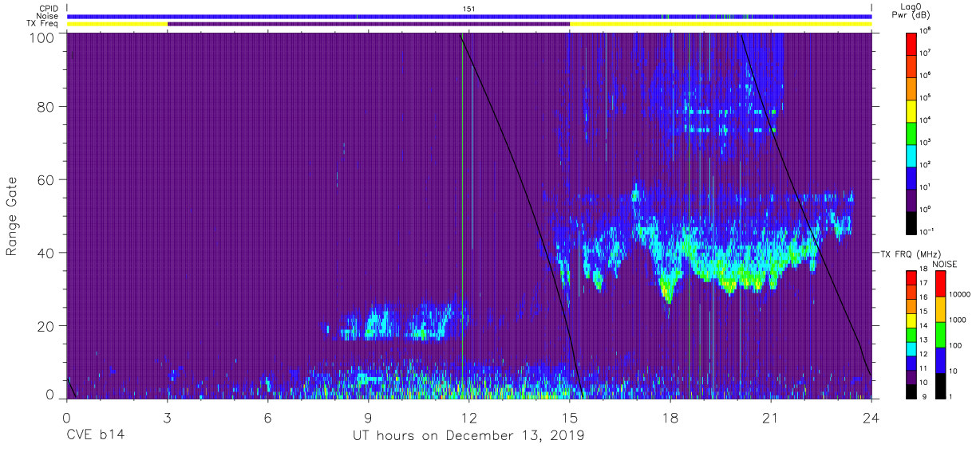The width and height of the screenshot is (980, 452).
Task: Click y-axis tick label '100'
Action: pos(42,37)
